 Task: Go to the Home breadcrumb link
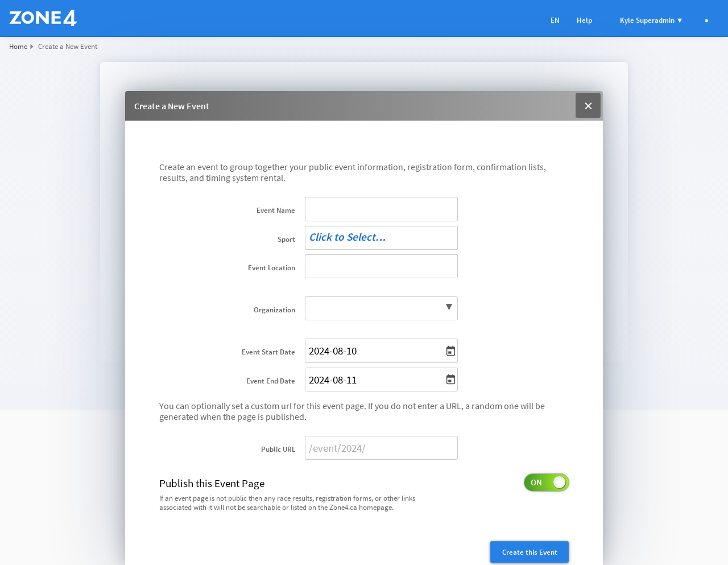coord(18,47)
